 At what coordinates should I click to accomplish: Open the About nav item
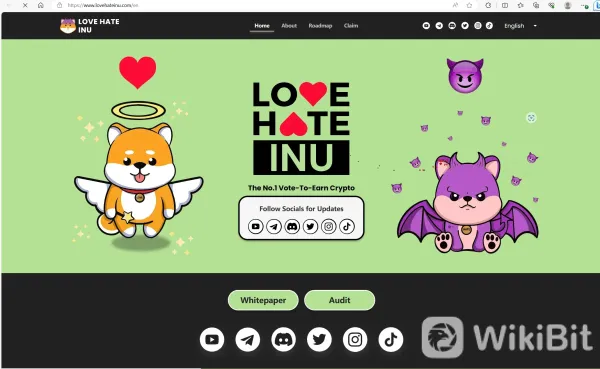click(289, 26)
